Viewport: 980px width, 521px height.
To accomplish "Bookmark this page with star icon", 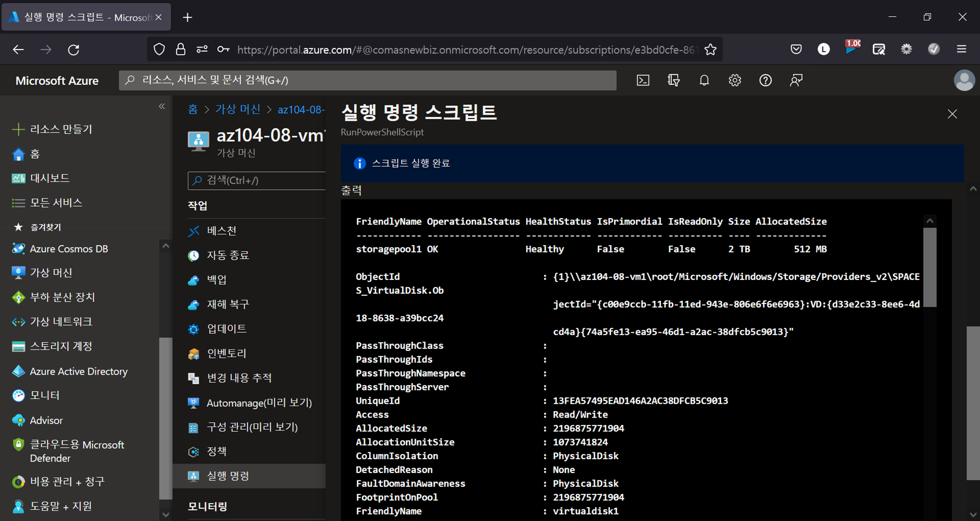I will [710, 50].
